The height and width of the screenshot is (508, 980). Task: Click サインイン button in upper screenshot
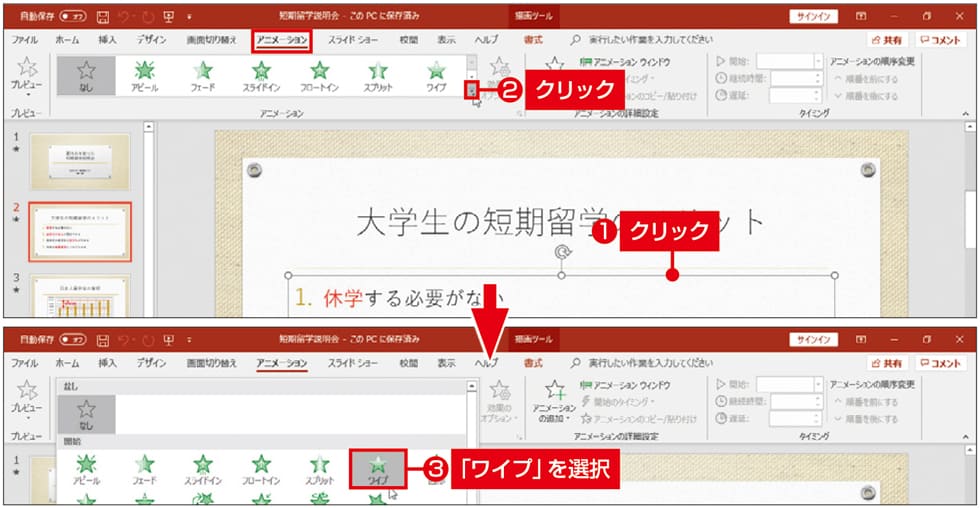coord(813,16)
